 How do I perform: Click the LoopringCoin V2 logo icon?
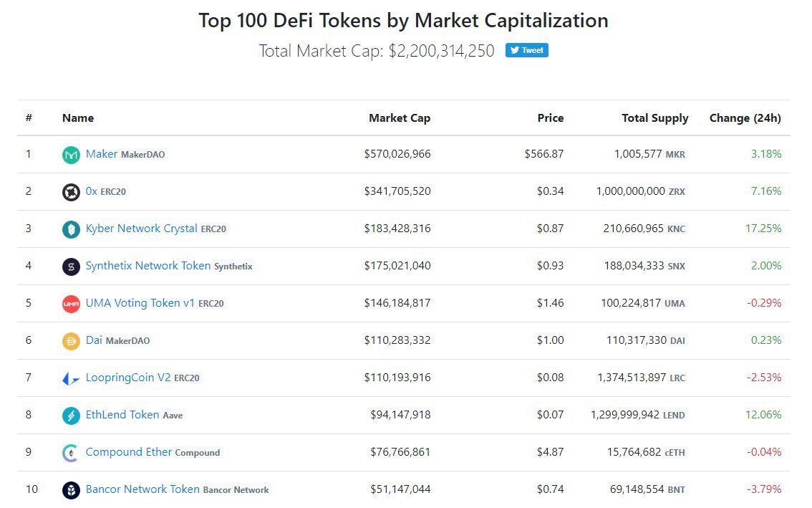click(x=71, y=378)
